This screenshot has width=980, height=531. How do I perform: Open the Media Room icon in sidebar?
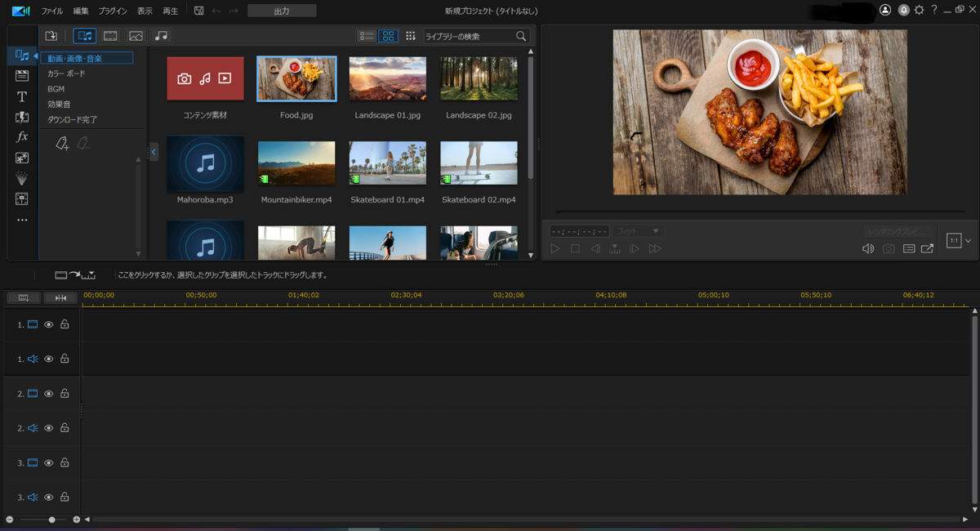pyautogui.click(x=22, y=56)
